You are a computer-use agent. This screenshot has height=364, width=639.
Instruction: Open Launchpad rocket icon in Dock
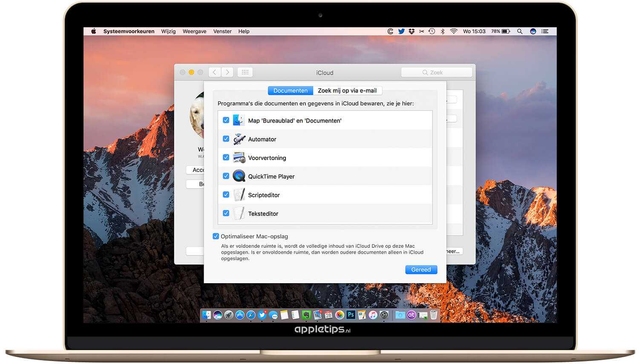tap(229, 315)
